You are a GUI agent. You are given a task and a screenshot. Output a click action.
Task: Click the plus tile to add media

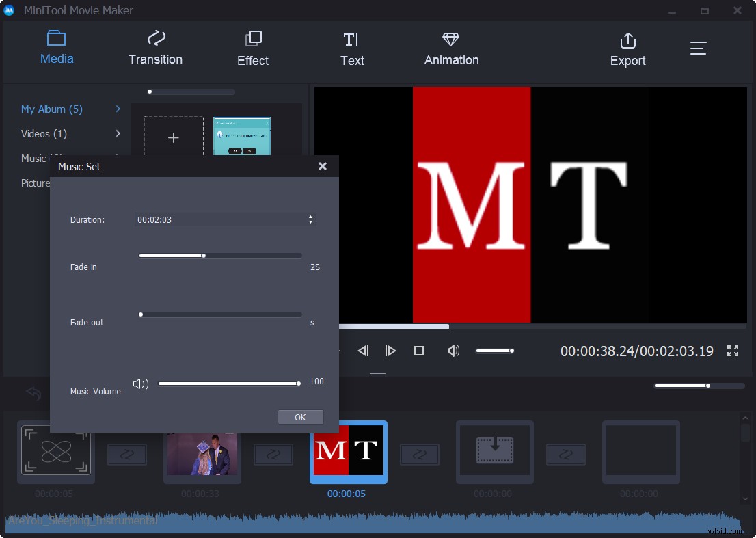click(x=173, y=137)
